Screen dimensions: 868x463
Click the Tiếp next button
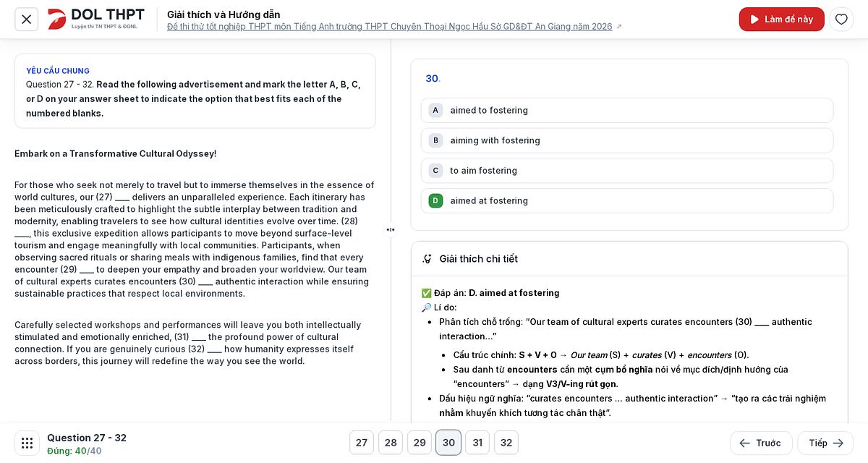[825, 443]
